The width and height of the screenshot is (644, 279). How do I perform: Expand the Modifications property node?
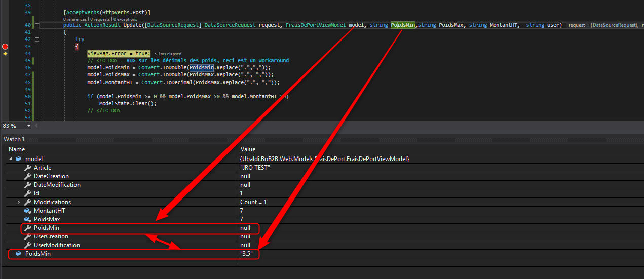coord(19,202)
